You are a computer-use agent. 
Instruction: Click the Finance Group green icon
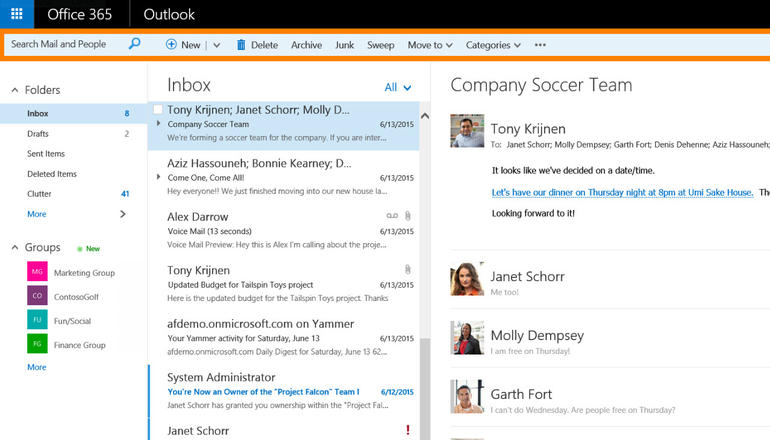[37, 345]
